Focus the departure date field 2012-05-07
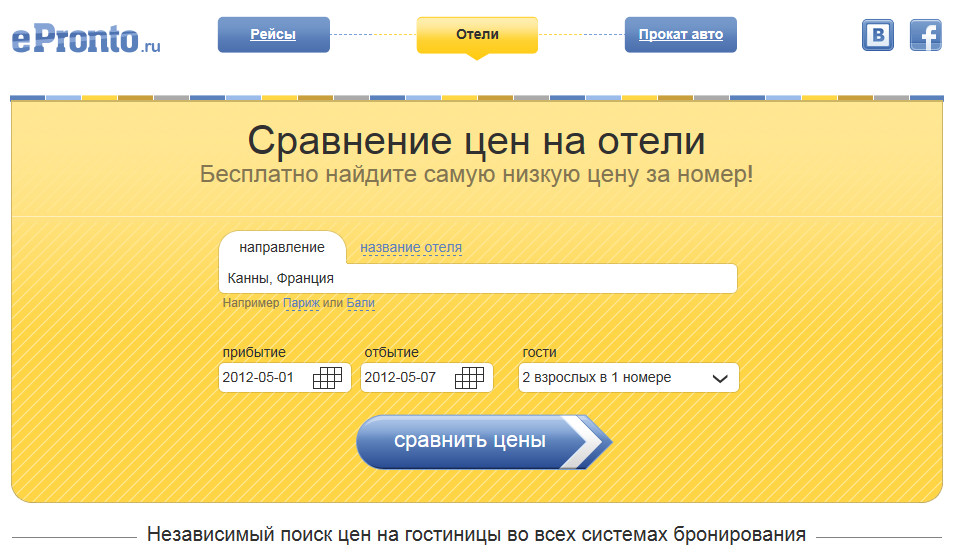954x552 pixels. click(x=405, y=378)
